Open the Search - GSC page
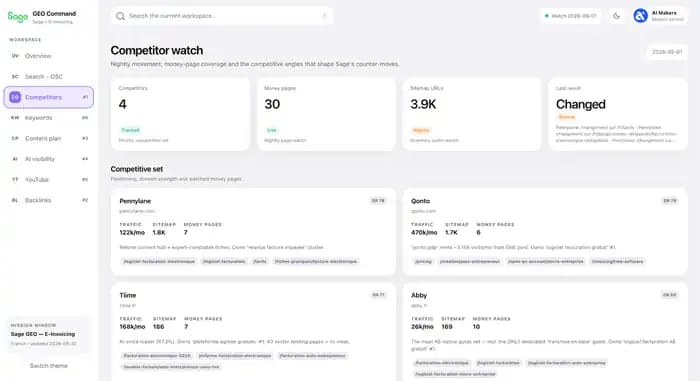Viewport: 700px width, 381px height. click(x=49, y=76)
